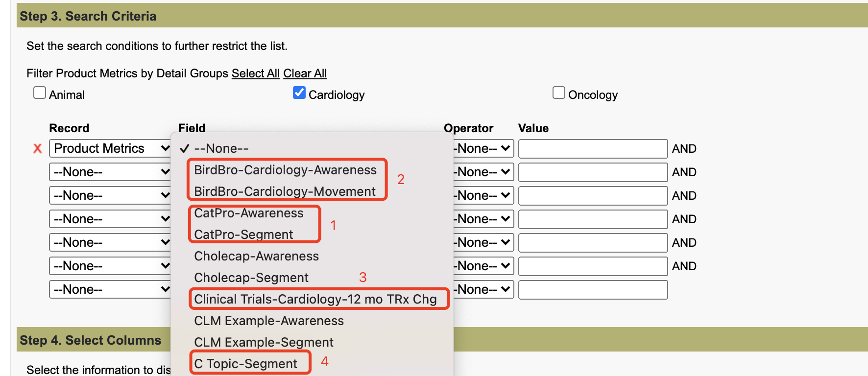Screen dimensions: 868x376
Task: Open the third row Record dropdown
Action: click(x=110, y=195)
